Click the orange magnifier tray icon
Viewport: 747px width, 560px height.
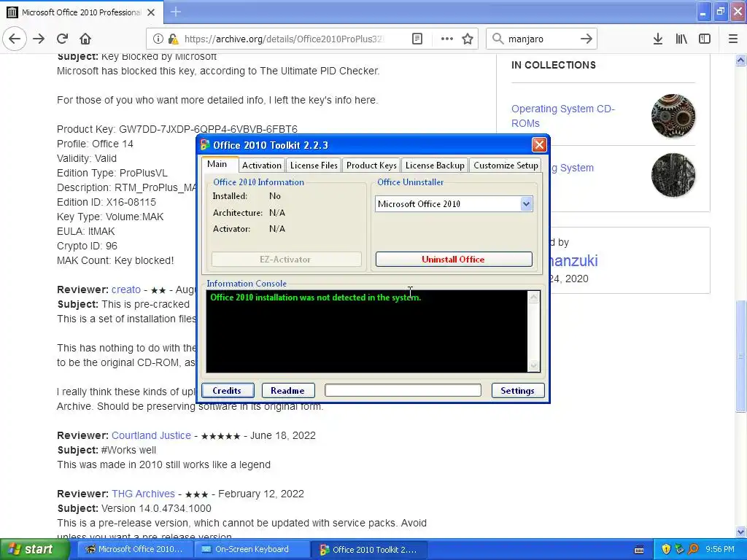(693, 550)
